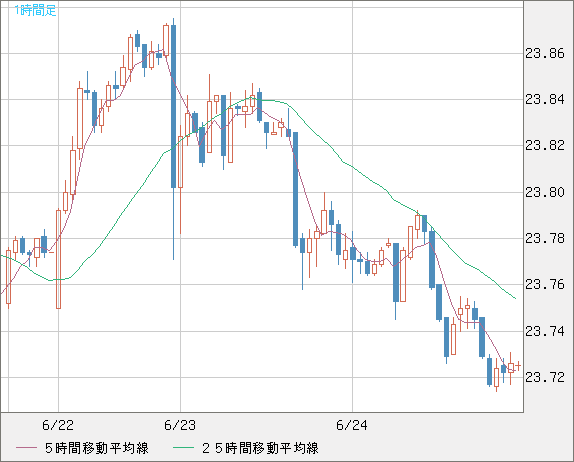Screen dimensions: 574x462
Task: Click the green 25-hour average legend line
Action: tap(183, 448)
